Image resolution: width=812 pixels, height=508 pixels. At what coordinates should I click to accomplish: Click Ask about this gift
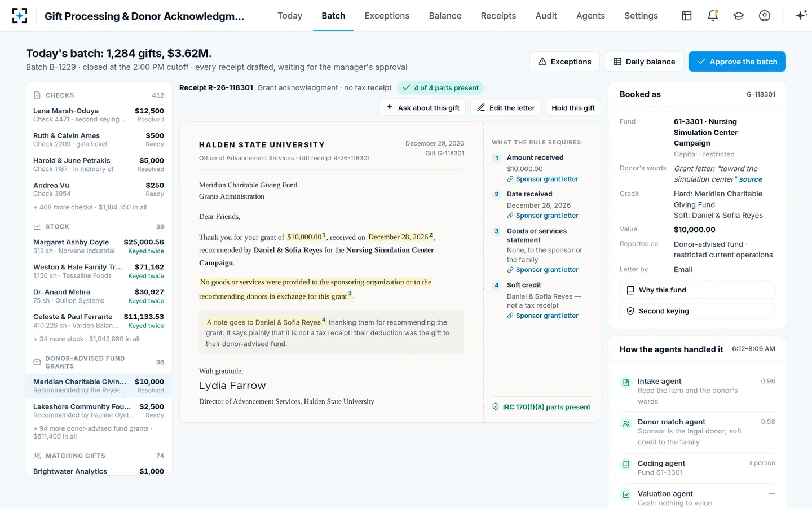(x=423, y=108)
